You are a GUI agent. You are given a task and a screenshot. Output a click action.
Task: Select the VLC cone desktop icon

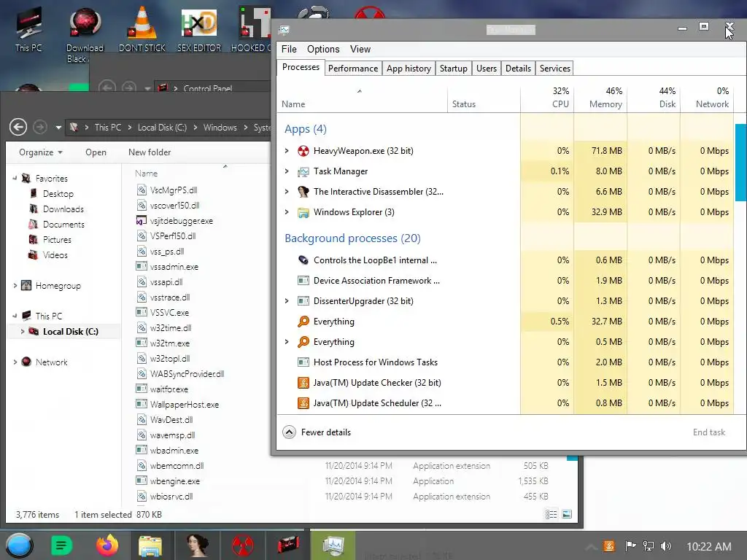(x=142, y=29)
